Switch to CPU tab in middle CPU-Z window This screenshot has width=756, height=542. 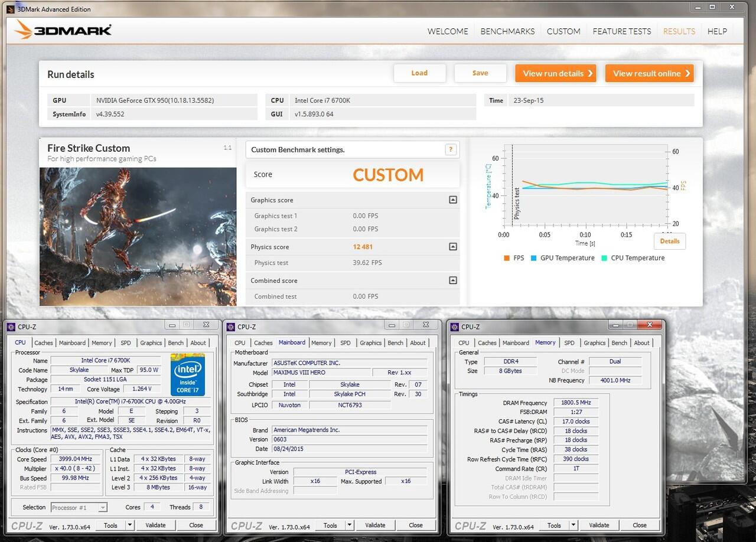pos(240,343)
